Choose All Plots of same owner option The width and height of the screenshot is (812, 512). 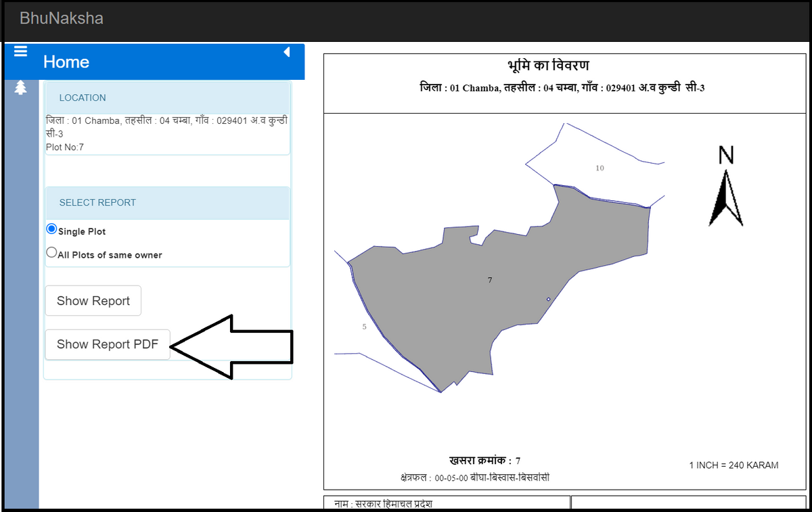[x=51, y=253]
